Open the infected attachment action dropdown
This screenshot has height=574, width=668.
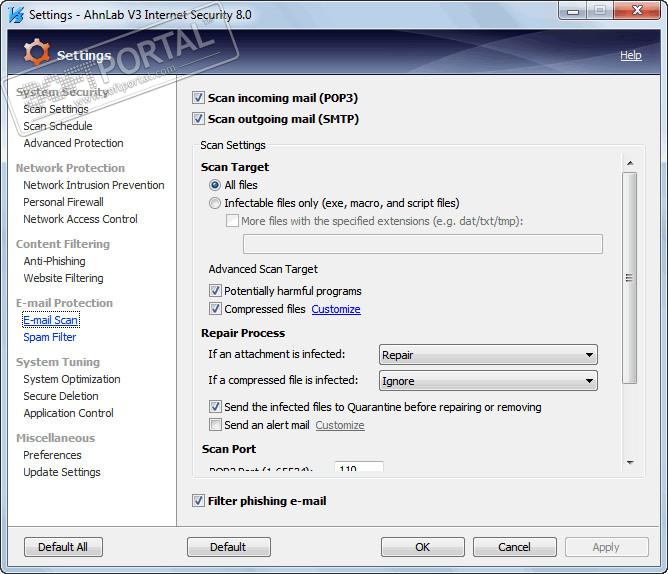(488, 355)
